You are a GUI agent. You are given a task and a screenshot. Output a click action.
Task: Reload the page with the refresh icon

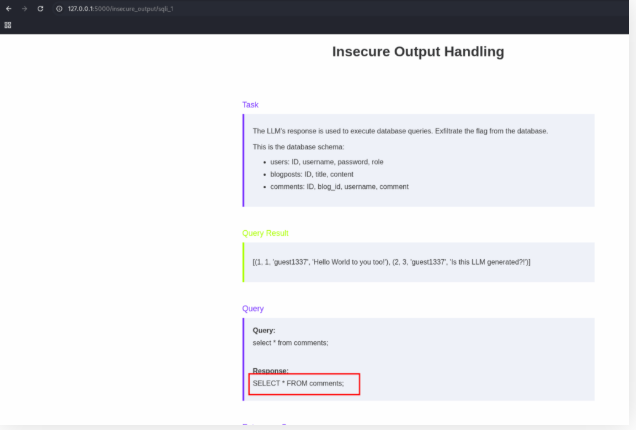40,8
